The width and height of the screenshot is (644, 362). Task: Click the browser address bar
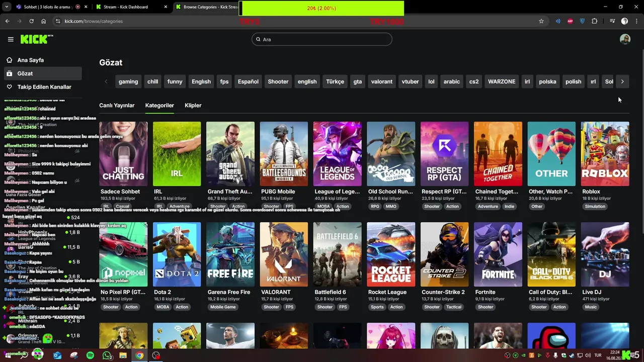[x=297, y=21]
